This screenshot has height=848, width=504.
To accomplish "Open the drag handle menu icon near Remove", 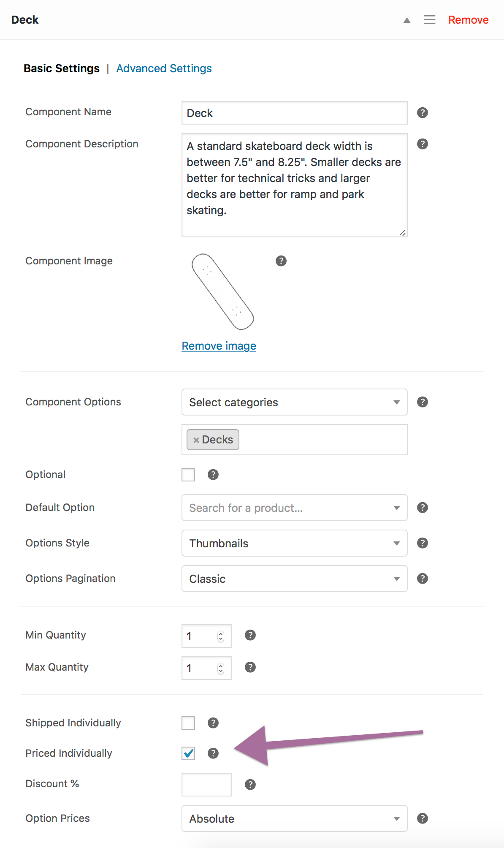I will (429, 20).
